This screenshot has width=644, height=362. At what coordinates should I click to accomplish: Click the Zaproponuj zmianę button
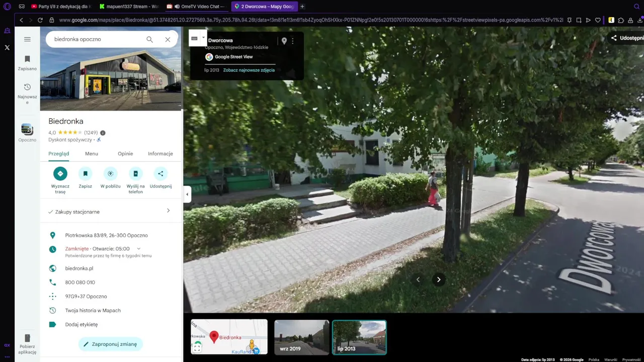point(111,344)
